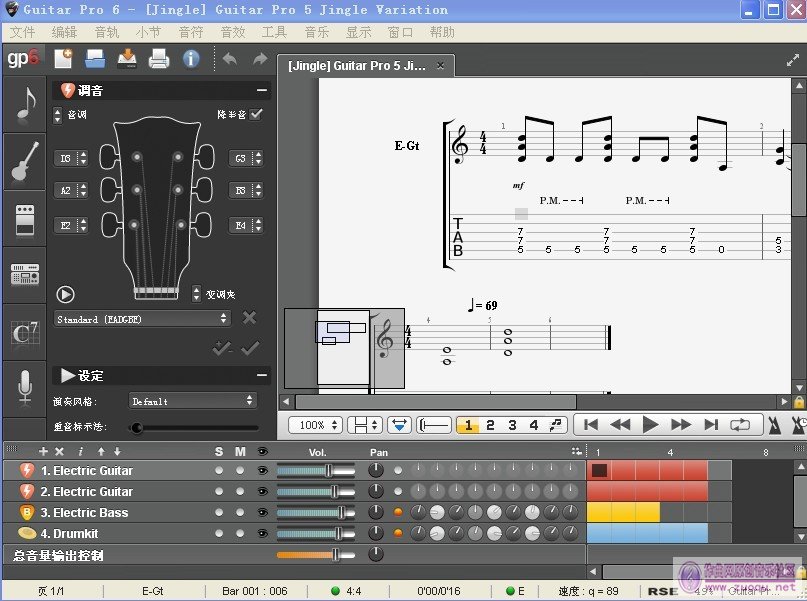The image size is (807, 601).
Task: Toggle Electric Bass equalizer orange light
Action: coord(398,512)
